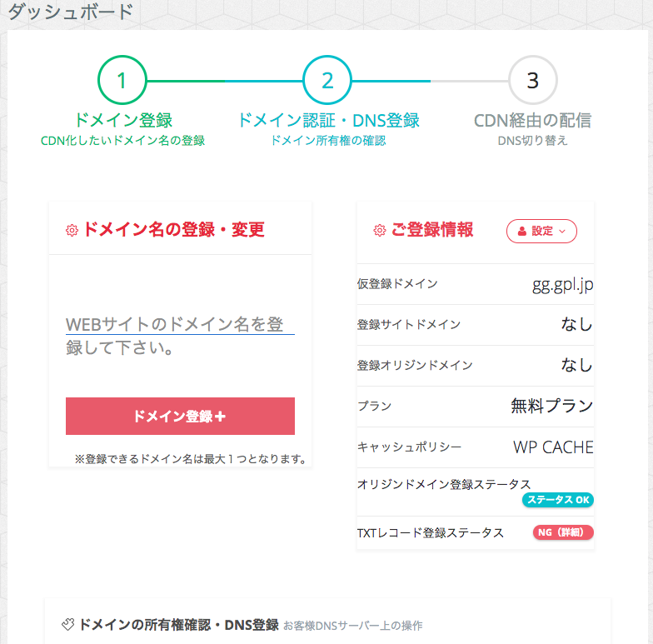Viewport: 653px width, 644px height.
Task: Click the ドメイン登録 step label
Action: pyautogui.click(x=122, y=121)
